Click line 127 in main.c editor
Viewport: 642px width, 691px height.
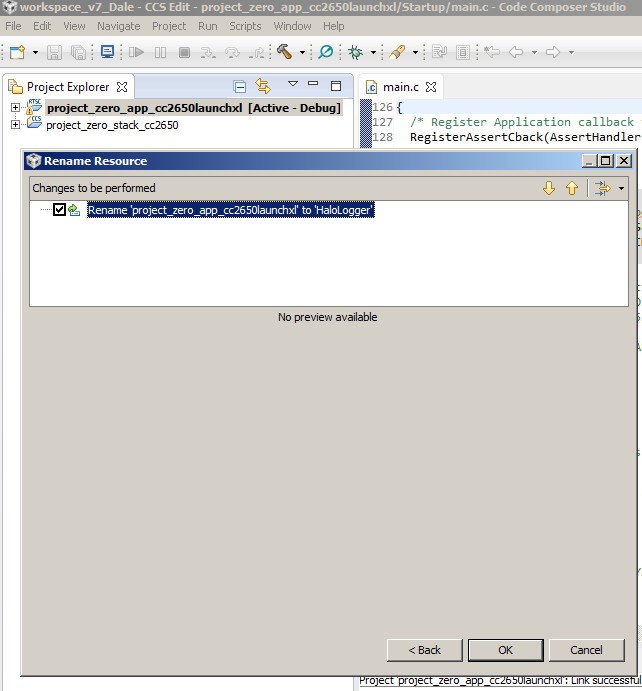[x=506, y=122]
